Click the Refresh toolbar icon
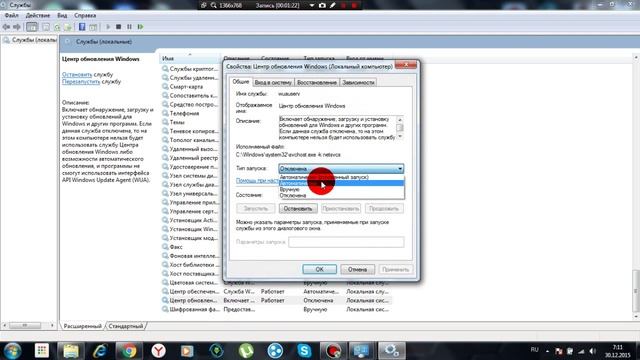Screen dimensions: 640x360 57,27
